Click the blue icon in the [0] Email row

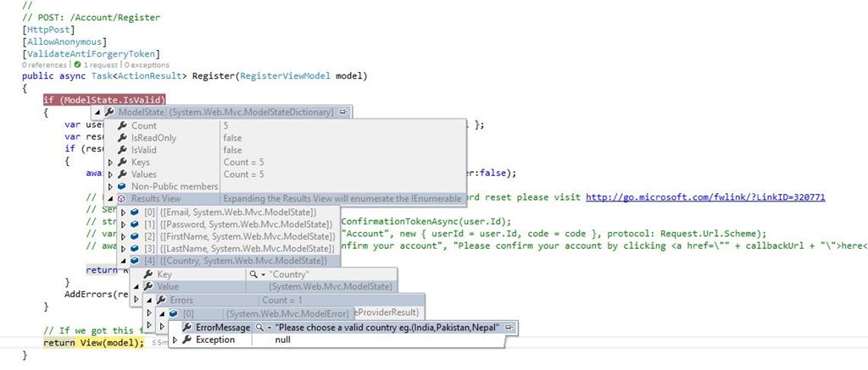pyautogui.click(x=135, y=213)
